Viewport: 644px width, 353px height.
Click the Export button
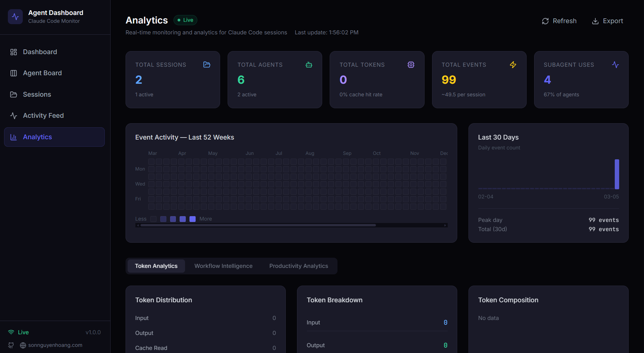pyautogui.click(x=608, y=21)
